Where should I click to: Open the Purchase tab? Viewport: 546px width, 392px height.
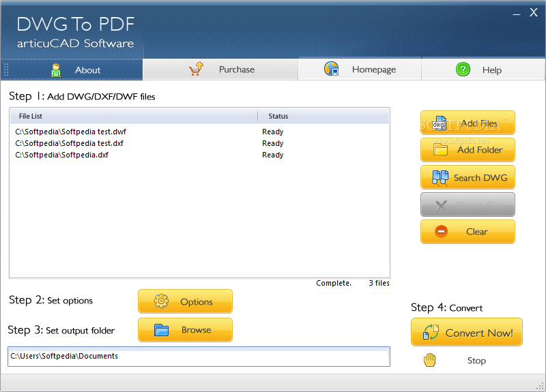220,70
